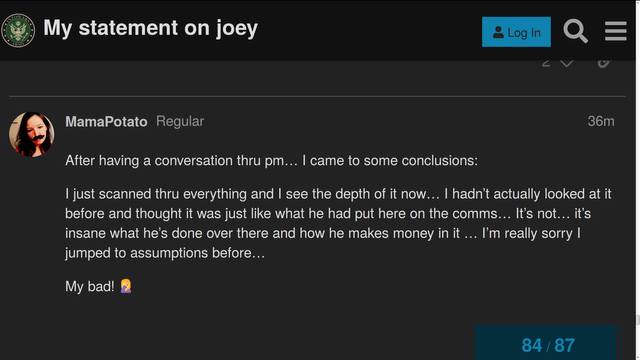The width and height of the screenshot is (640, 360).
Task: Open the MamaPotato username link
Action: [106, 122]
